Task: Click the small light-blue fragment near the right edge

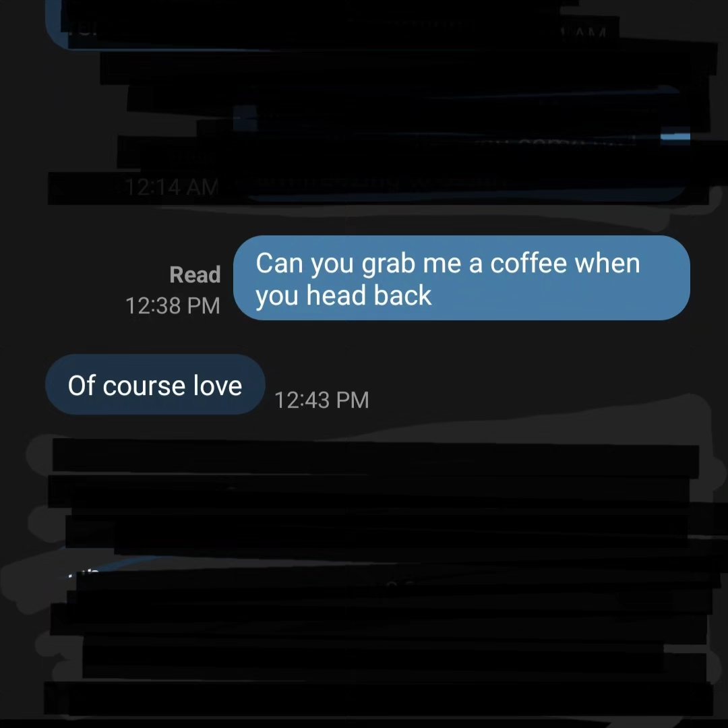Action: [x=675, y=136]
